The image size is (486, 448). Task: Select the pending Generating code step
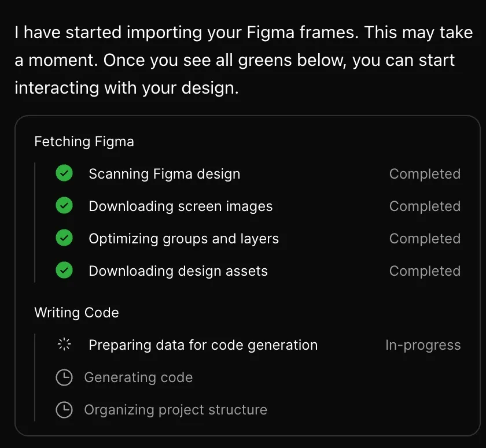pos(138,377)
